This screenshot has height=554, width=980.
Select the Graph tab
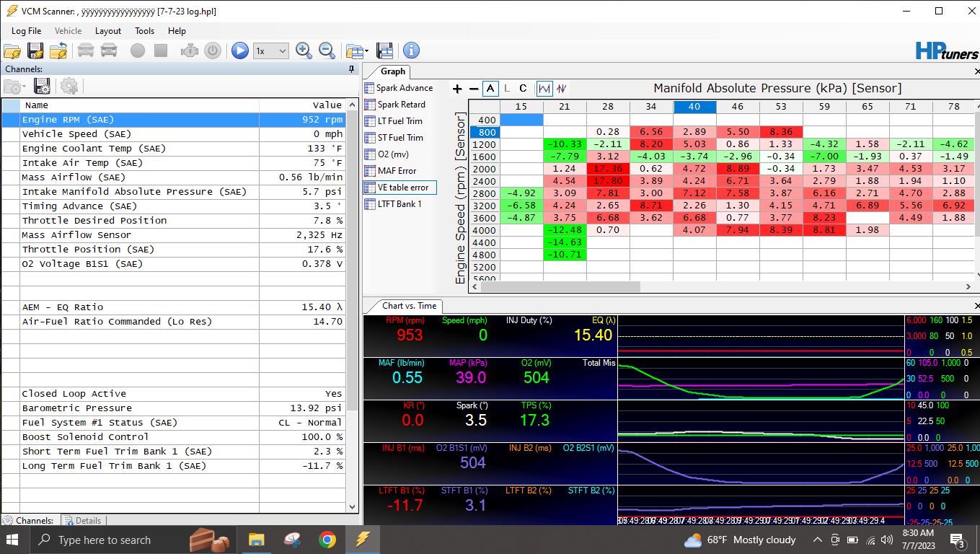(393, 71)
